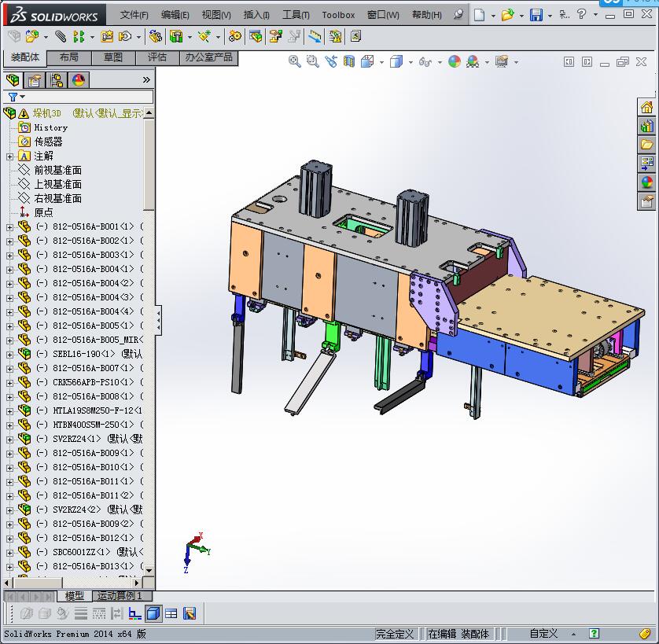Screen dimensions: 659x644
Task: Click the edit sheet icon in bottom toolbar
Action: 190,614
